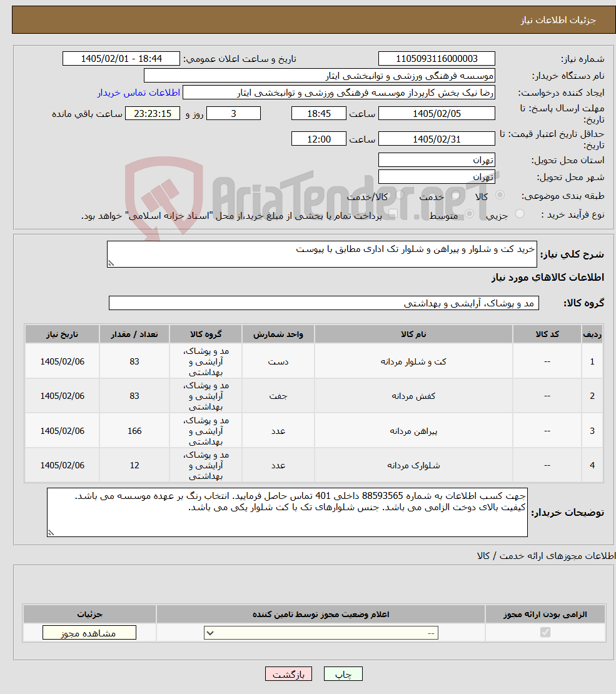Click the جزئیات license table column header
This screenshot has width=616, height=694.
(x=89, y=615)
